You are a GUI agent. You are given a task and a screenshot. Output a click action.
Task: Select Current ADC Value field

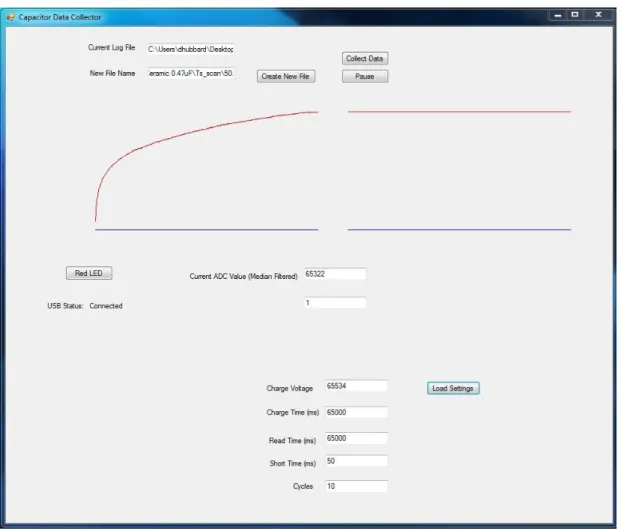click(335, 274)
